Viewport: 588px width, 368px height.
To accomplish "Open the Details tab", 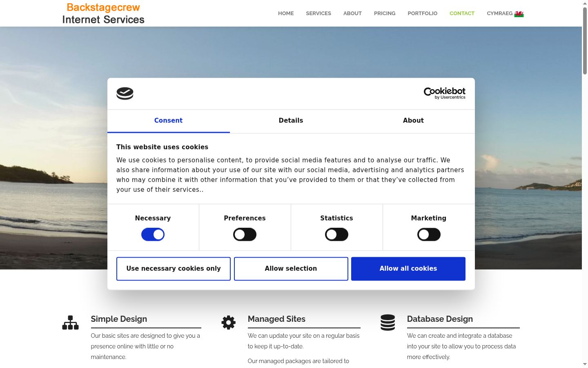I will coord(291,121).
